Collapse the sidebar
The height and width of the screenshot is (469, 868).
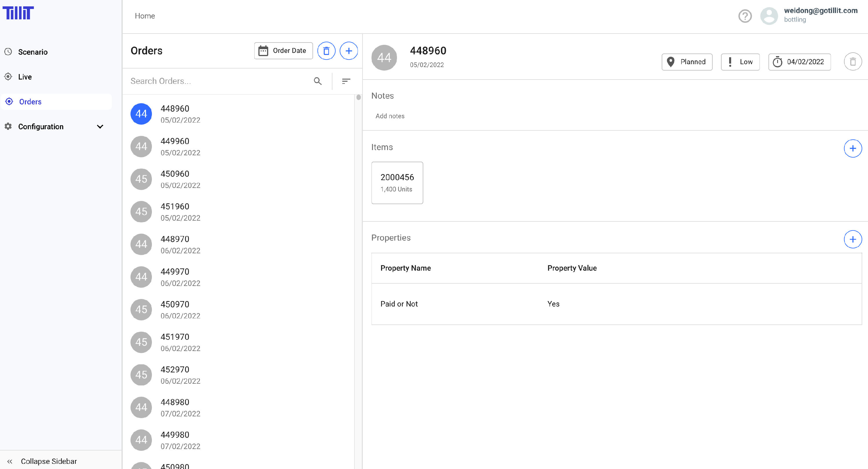pyautogui.click(x=49, y=461)
